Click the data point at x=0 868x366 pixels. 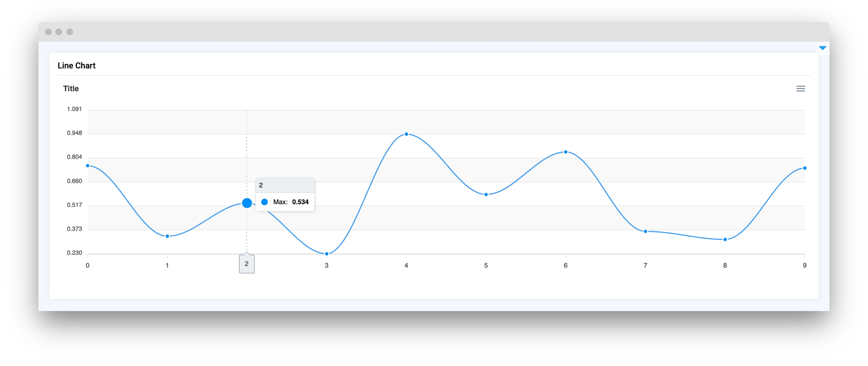click(88, 165)
